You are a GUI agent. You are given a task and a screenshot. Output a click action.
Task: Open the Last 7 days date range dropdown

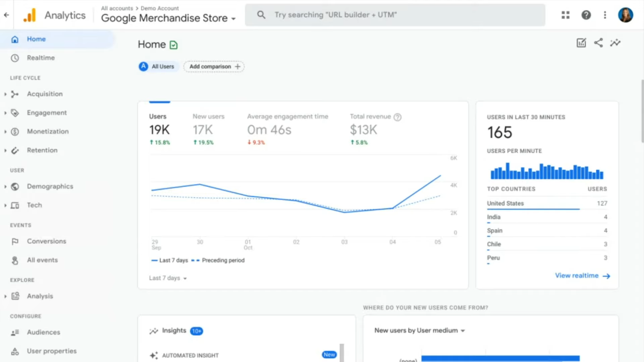click(168, 278)
